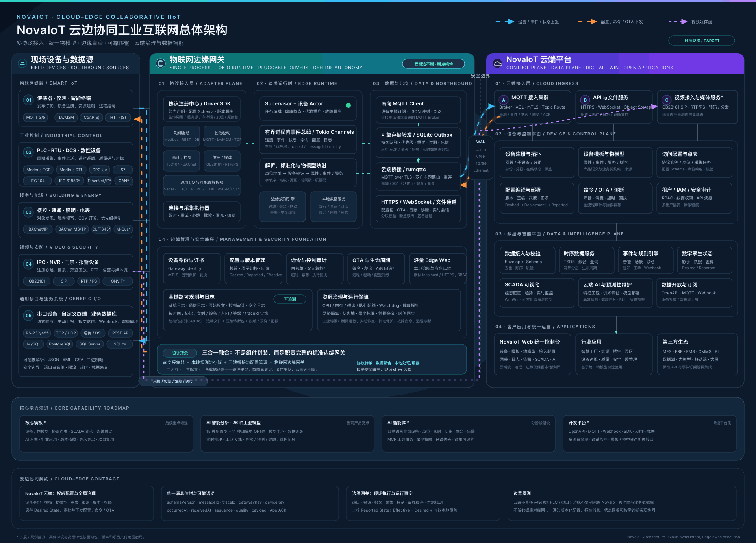Select the Modbus RTU pill
The height and width of the screenshot is (543, 756).
coord(71,170)
